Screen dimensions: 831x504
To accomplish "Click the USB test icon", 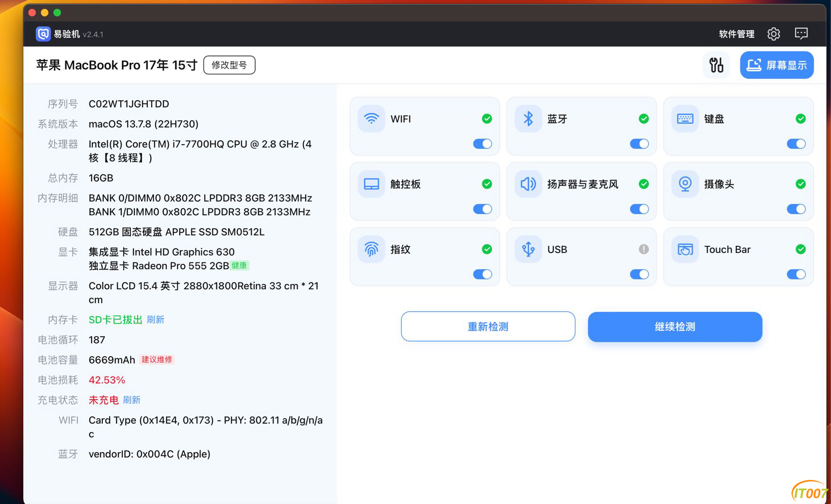I will point(528,249).
